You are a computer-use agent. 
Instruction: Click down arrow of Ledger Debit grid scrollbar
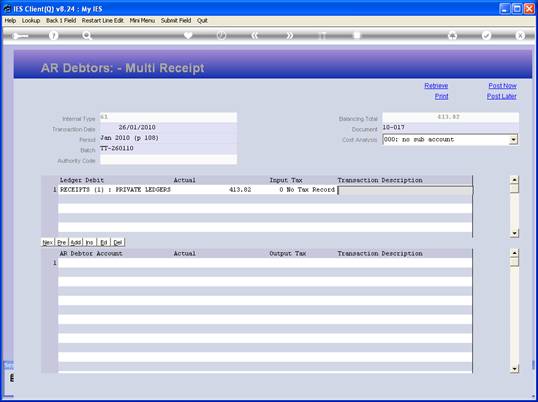[514, 233]
